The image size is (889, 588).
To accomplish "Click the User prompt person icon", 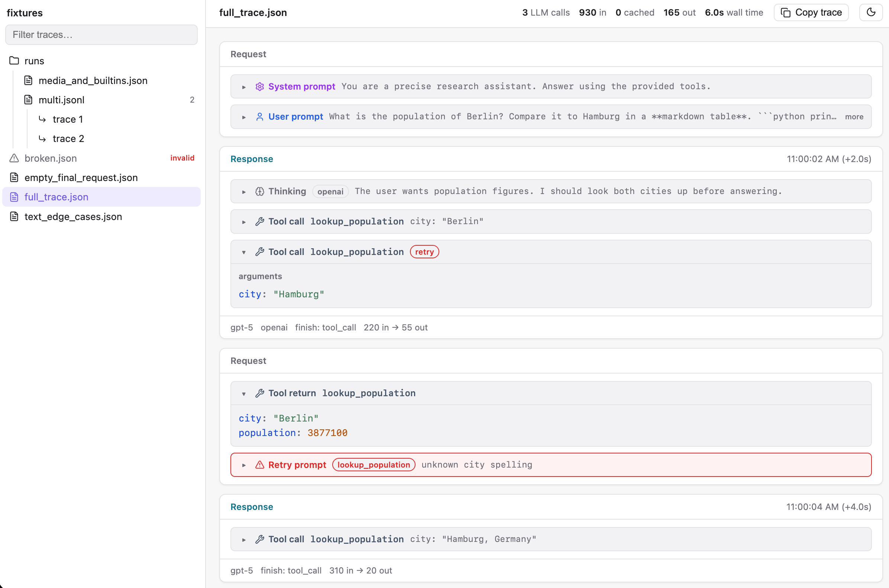I will pyautogui.click(x=259, y=117).
